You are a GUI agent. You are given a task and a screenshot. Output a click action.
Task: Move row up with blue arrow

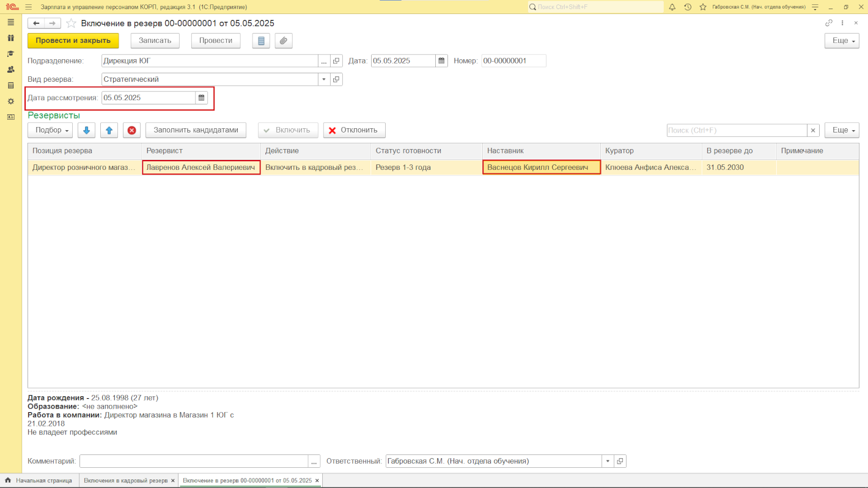(109, 130)
